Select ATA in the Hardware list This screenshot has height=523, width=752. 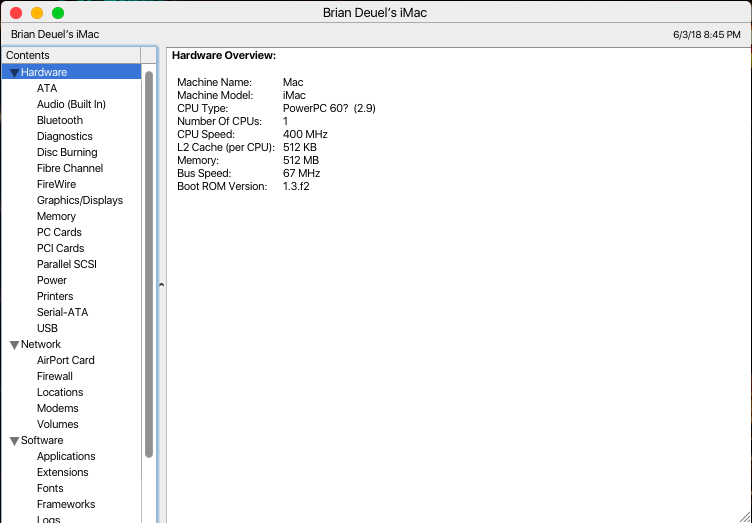pos(47,88)
